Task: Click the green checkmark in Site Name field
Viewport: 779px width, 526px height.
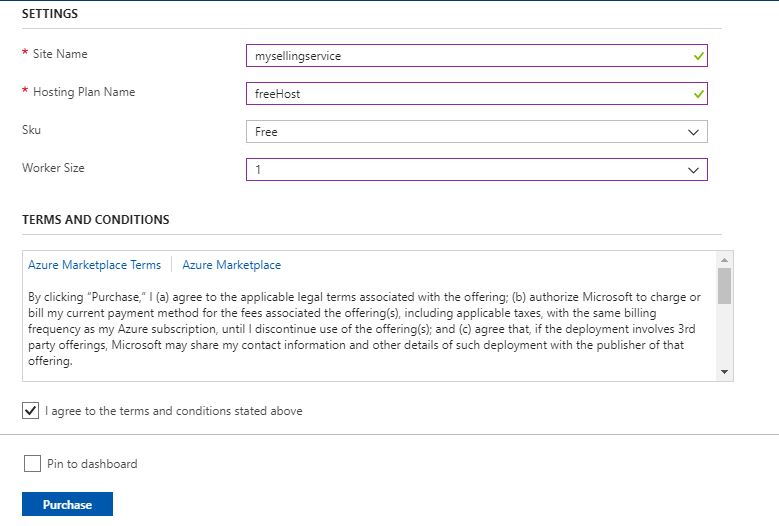Action: click(699, 56)
